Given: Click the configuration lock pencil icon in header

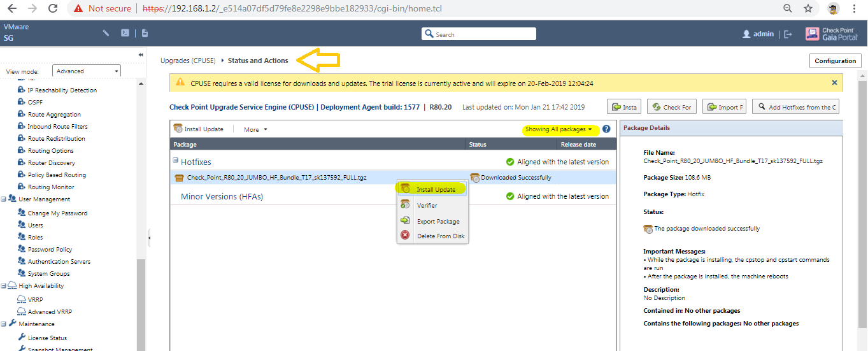Looking at the screenshot, I should [x=106, y=33].
